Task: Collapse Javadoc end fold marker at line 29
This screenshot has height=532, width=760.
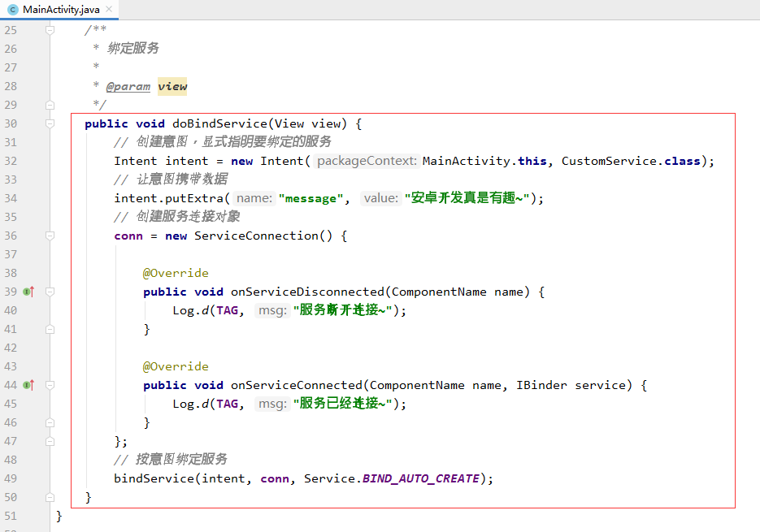Action: (50, 105)
